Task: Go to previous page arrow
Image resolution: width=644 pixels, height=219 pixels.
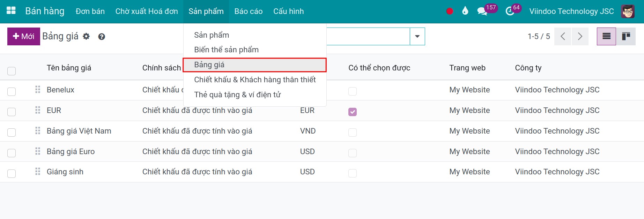Action: click(563, 36)
